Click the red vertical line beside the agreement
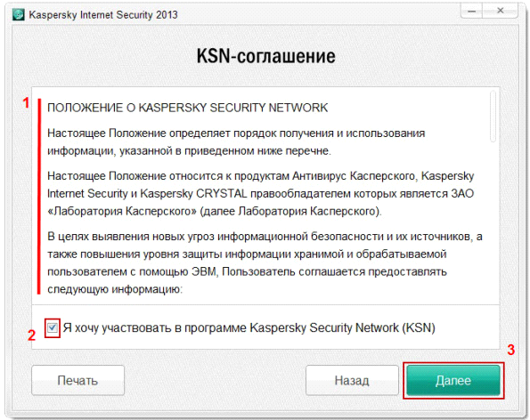 39,197
